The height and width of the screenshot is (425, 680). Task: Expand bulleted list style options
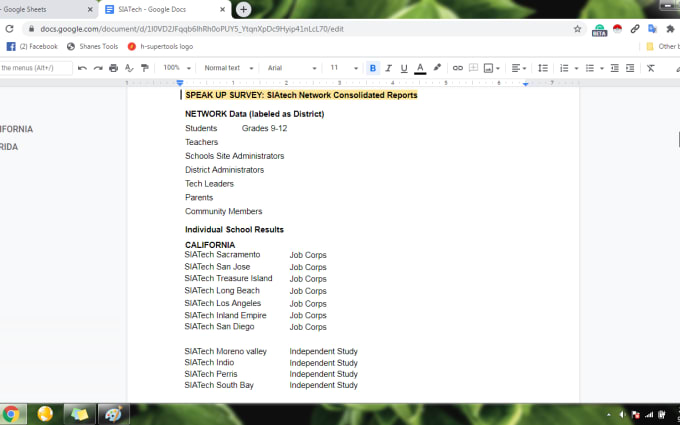(x=602, y=69)
